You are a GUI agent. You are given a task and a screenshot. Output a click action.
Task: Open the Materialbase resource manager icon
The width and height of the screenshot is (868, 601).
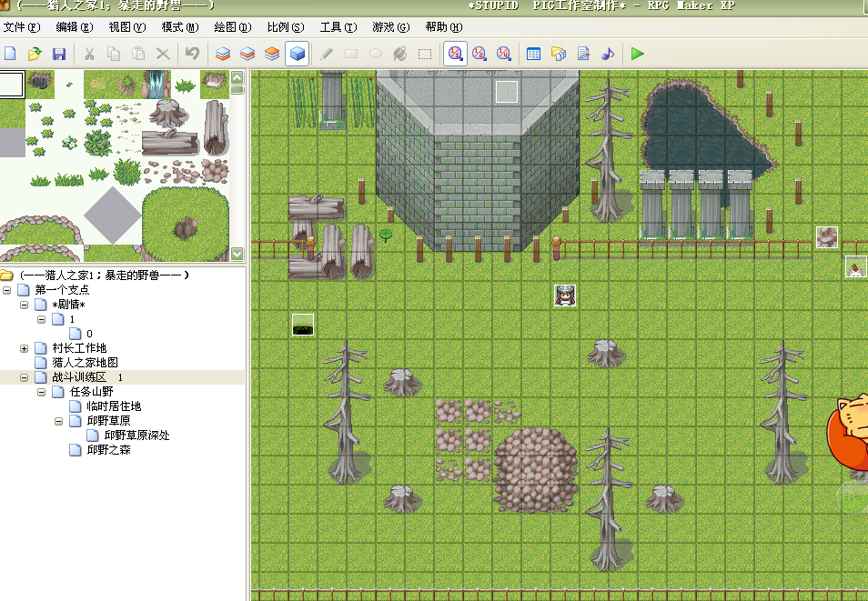(x=559, y=54)
